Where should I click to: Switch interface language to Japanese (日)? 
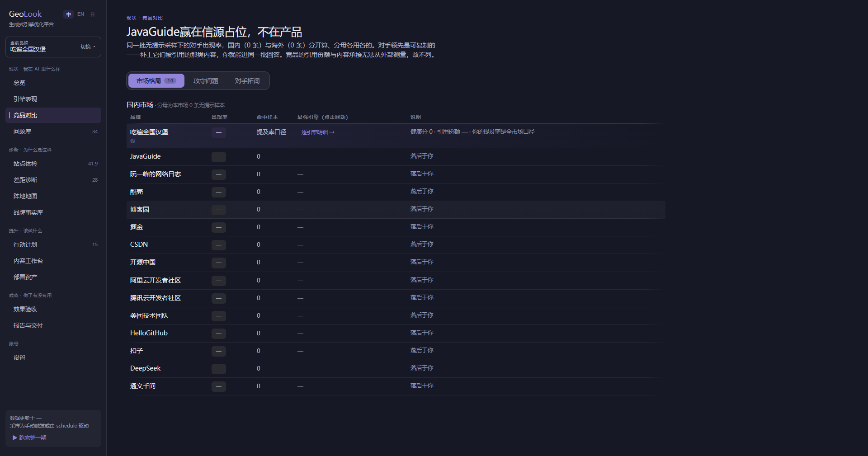[93, 14]
